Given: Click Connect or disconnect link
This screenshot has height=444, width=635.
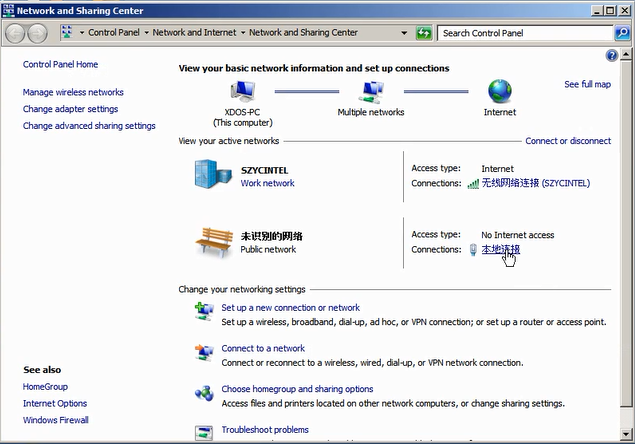Looking at the screenshot, I should (568, 141).
